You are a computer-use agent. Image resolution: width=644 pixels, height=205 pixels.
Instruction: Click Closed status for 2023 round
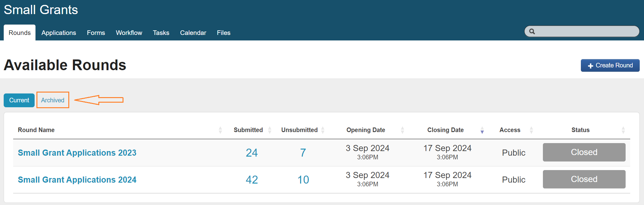click(x=584, y=152)
